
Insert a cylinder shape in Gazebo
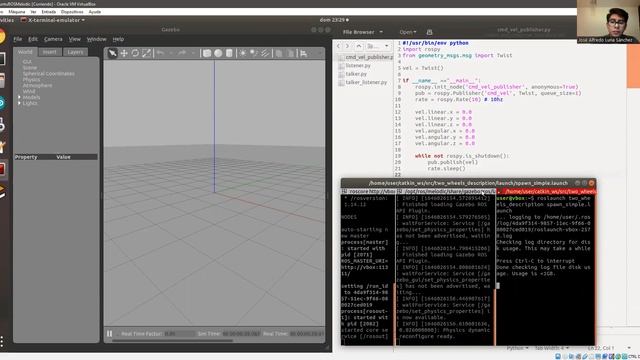229,53
